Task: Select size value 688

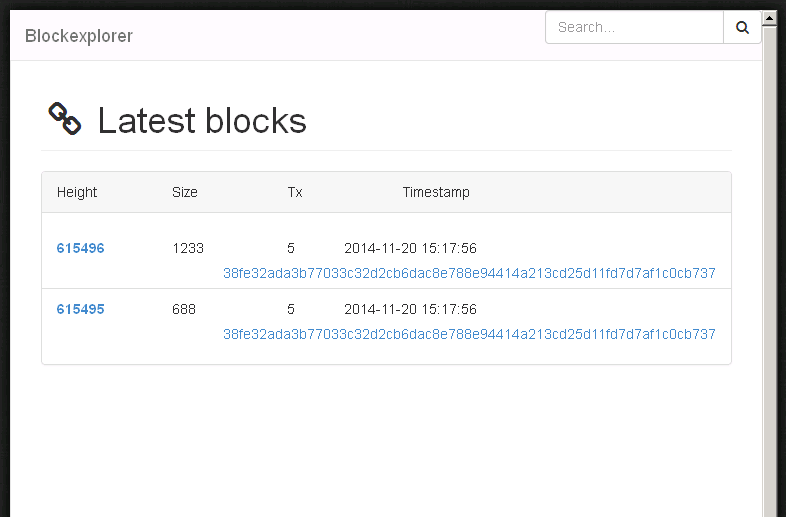Action: click(x=184, y=309)
